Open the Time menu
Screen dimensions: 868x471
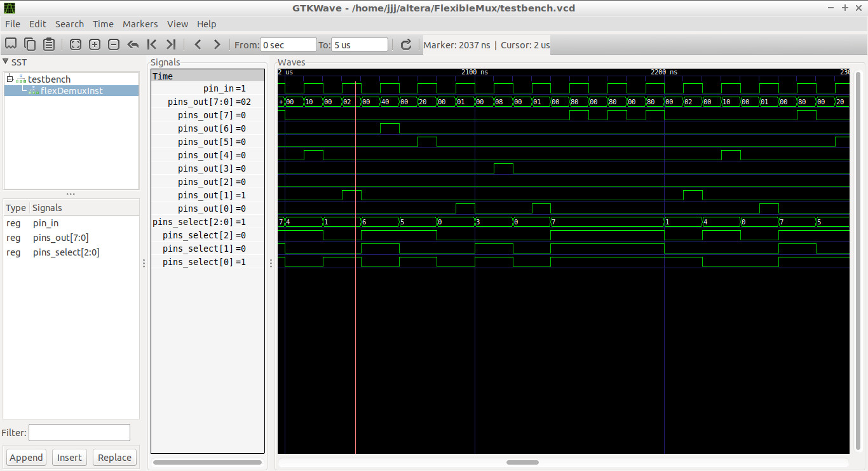pos(103,24)
